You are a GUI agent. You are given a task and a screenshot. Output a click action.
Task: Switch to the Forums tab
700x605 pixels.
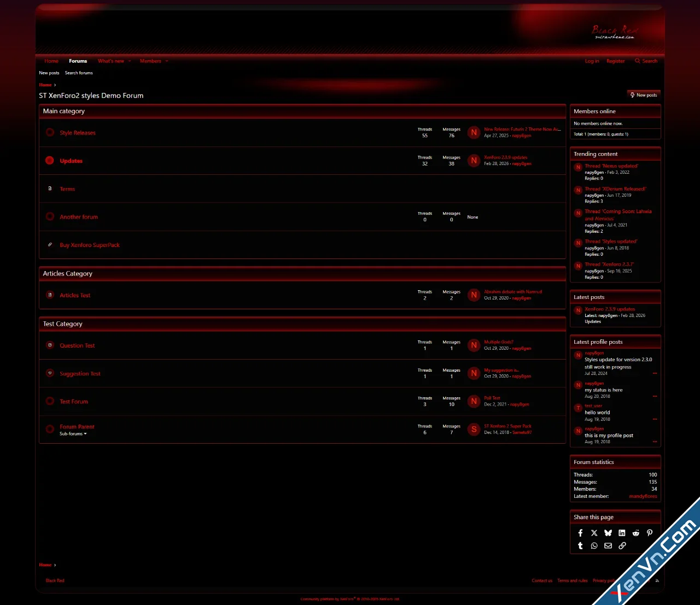click(78, 61)
